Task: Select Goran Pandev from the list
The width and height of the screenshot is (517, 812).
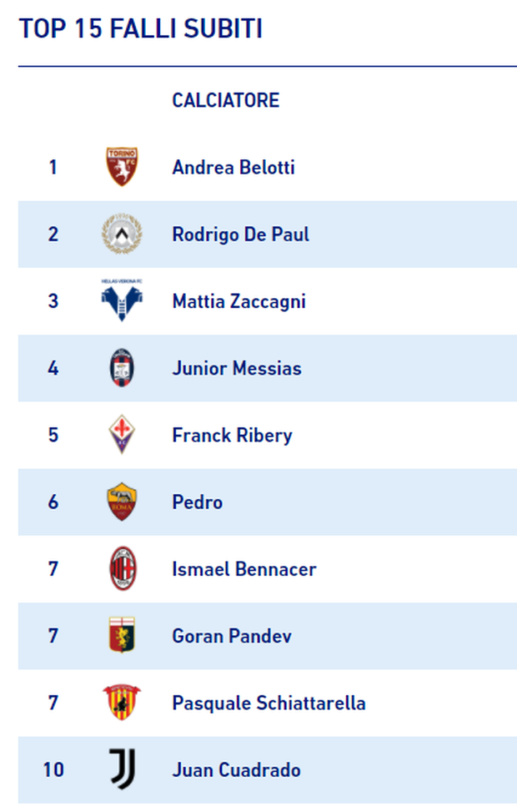Action: click(232, 636)
